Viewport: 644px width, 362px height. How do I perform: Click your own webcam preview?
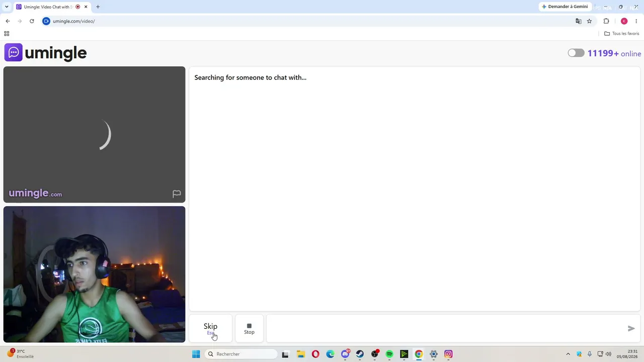pyautogui.click(x=94, y=275)
